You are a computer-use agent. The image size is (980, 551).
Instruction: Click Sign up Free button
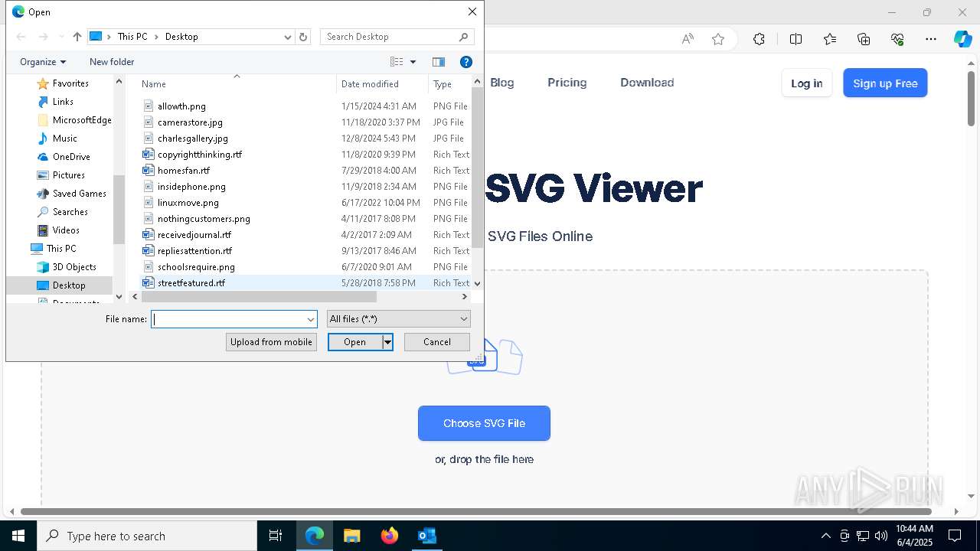(x=885, y=83)
